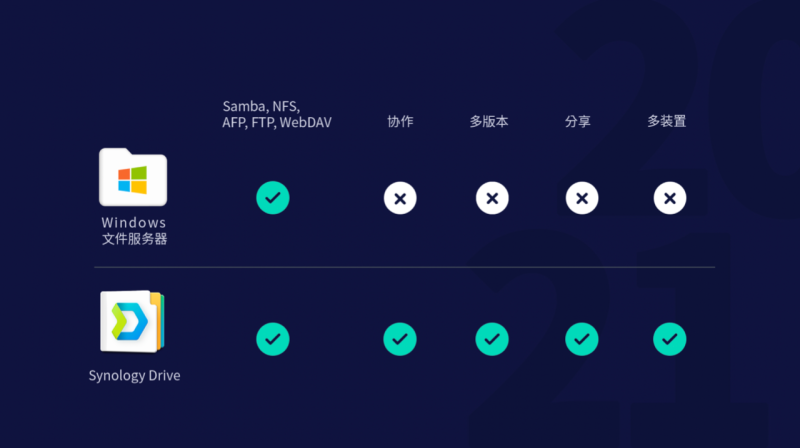The width and height of the screenshot is (800, 448).
Task: Click the Samba, NFS, AFP, FTP, WebDAV header
Action: point(277,114)
